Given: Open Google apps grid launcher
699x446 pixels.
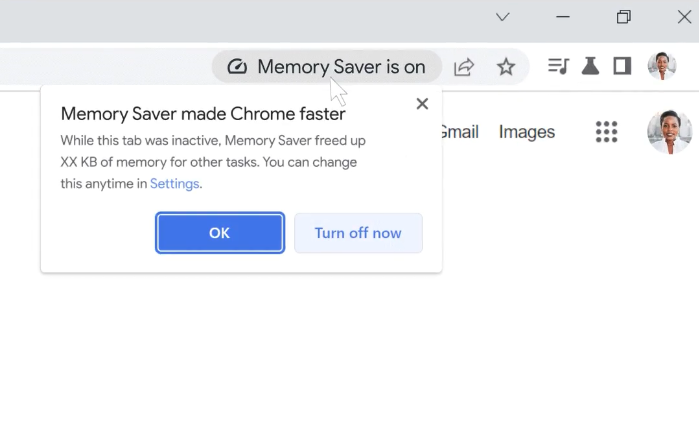Looking at the screenshot, I should tap(607, 132).
